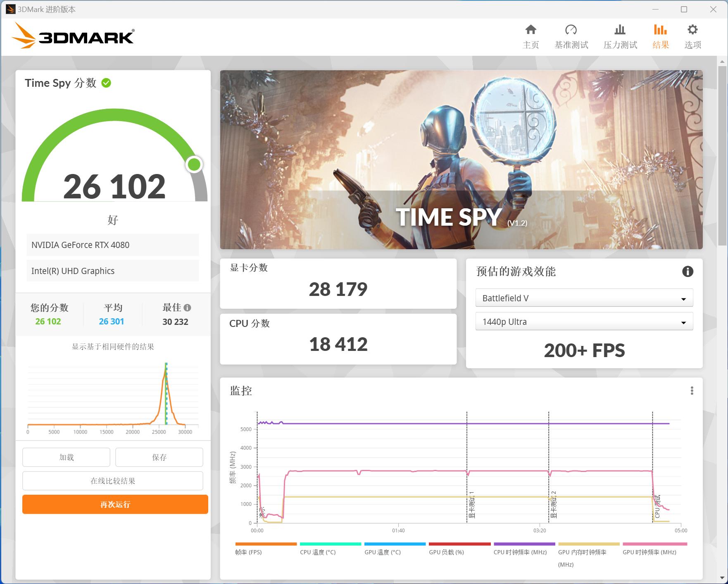Toggle the GPU temperature legend series
The image size is (728, 584).
pyautogui.click(x=383, y=552)
